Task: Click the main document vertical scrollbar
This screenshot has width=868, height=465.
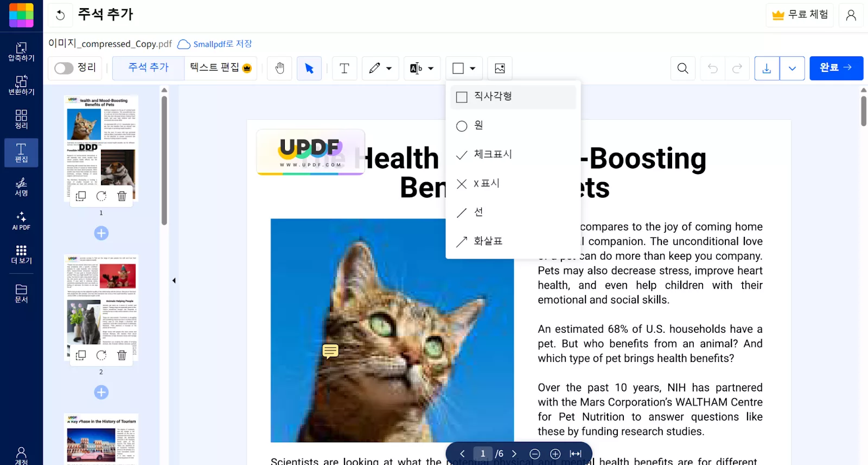Action: [x=863, y=111]
